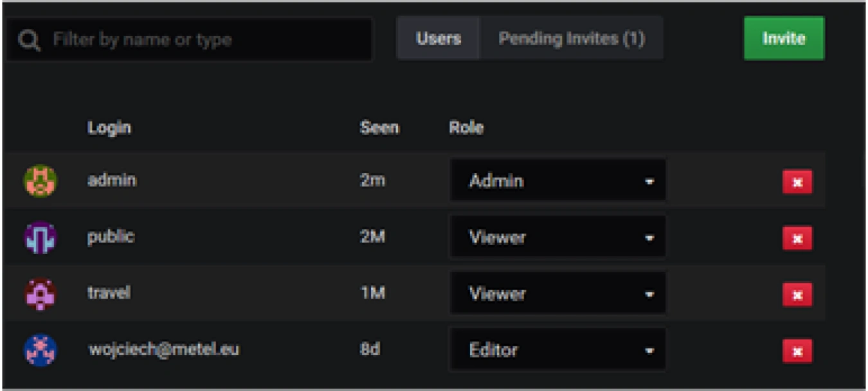This screenshot has height=391, width=868.
Task: Select the wojciech@metel.eu login name
Action: [163, 350]
